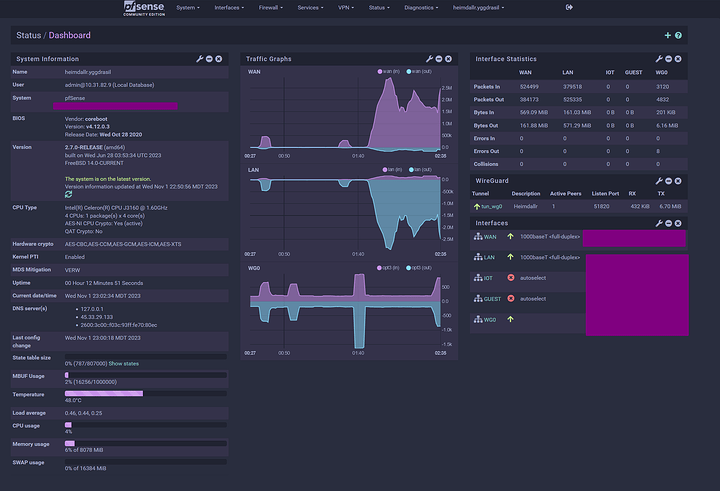
Task: Minimize the System Information widget
Action: (209, 59)
